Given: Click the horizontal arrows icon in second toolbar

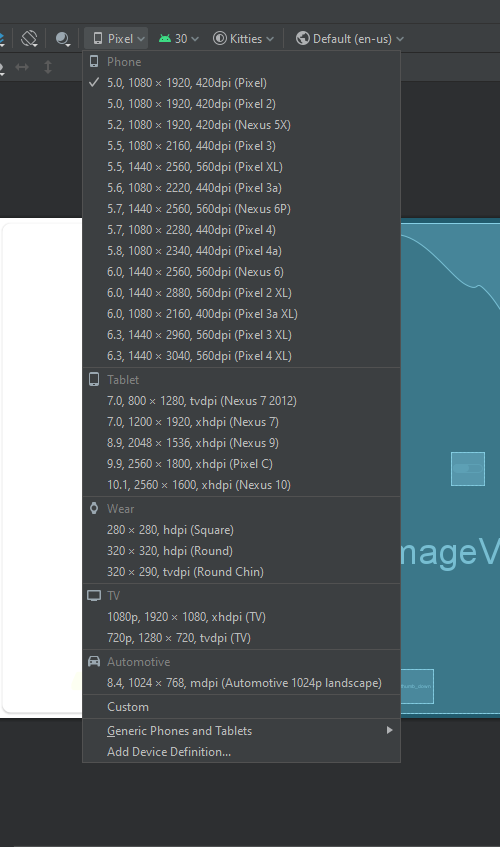Looking at the screenshot, I should [x=22, y=67].
